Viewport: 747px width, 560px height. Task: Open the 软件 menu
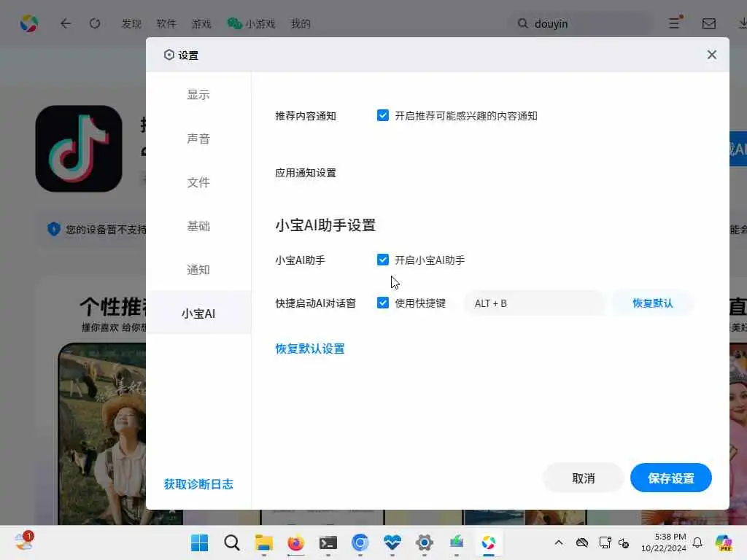pyautogui.click(x=166, y=23)
